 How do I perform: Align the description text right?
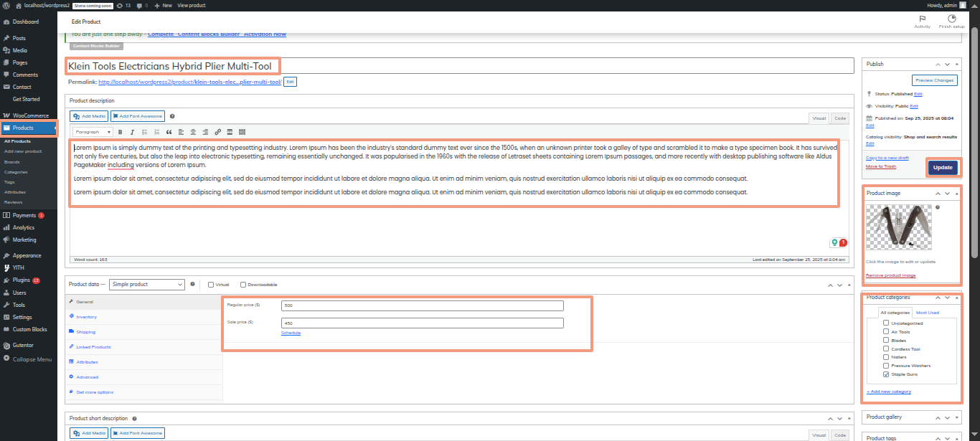point(205,132)
